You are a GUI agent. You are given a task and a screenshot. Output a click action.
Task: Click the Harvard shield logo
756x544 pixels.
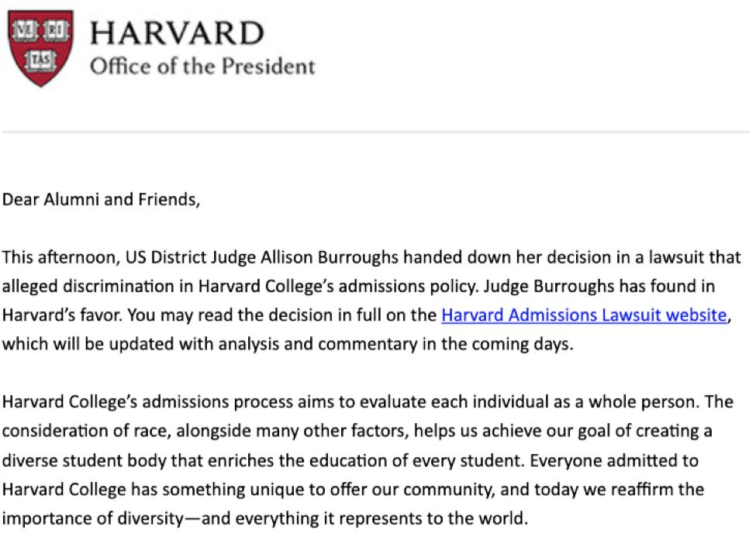pyautogui.click(x=40, y=48)
